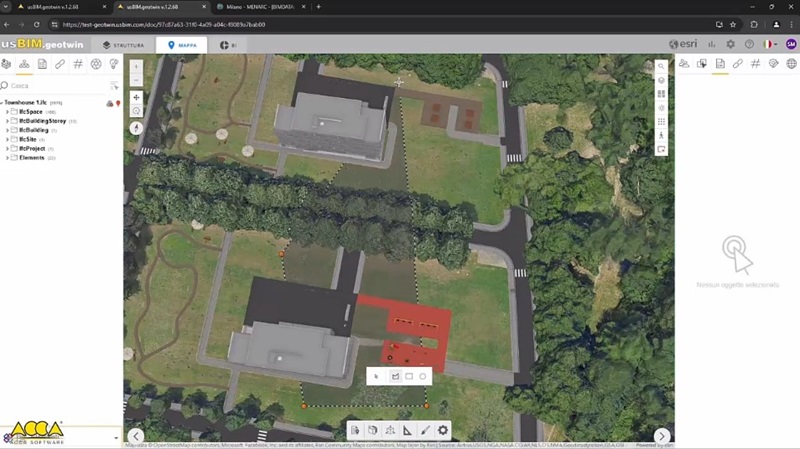
Task: Select the set-square measure tool
Action: tap(408, 431)
